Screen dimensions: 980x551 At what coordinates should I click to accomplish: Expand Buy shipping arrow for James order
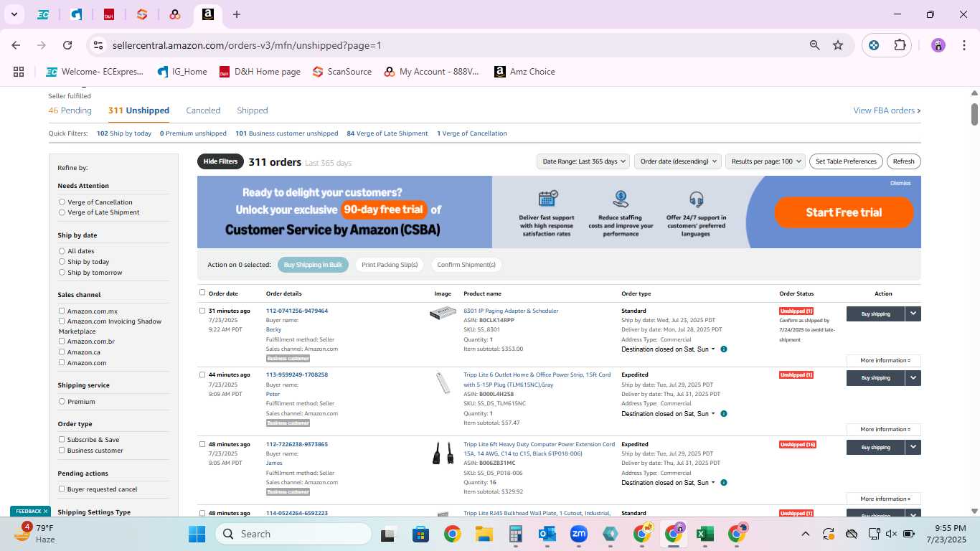(x=913, y=447)
